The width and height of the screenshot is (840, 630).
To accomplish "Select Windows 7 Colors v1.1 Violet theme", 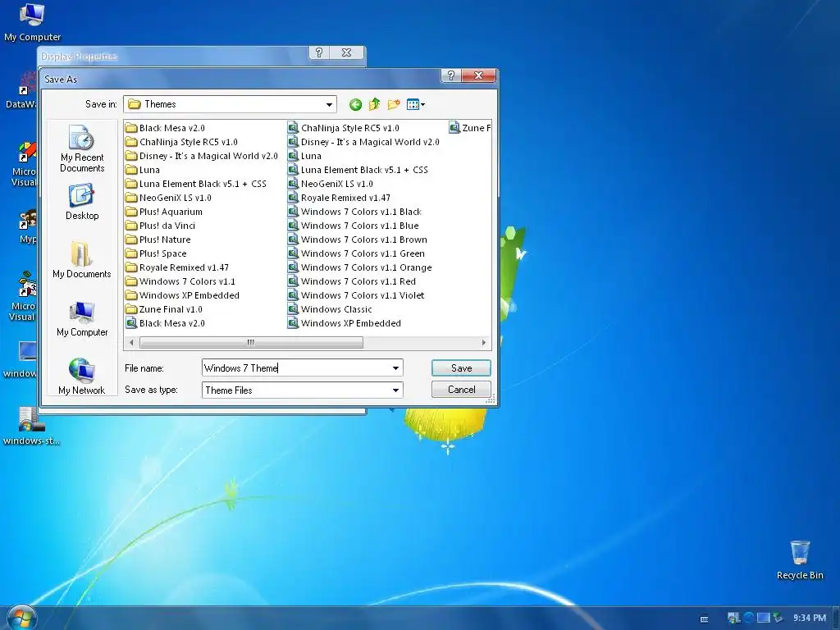I will click(x=356, y=295).
